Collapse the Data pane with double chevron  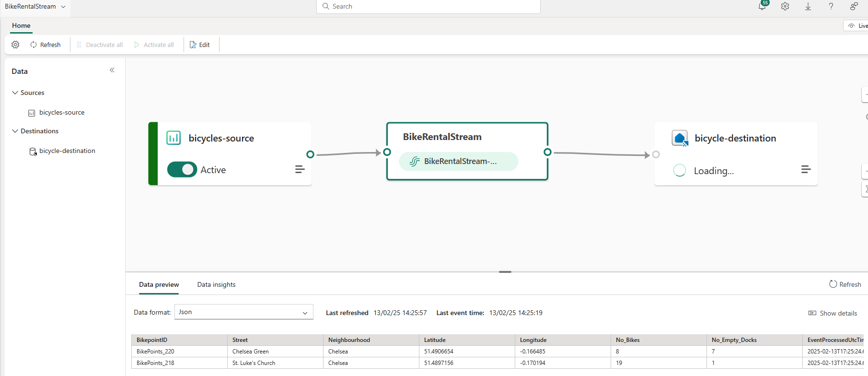tap(112, 70)
